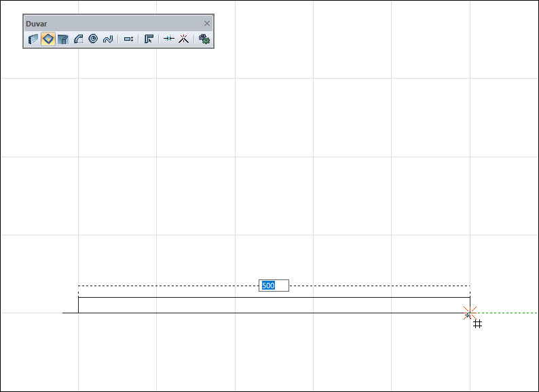Viewport: 539px width, 392px height.
Task: Open wall settings gears icon
Action: coord(204,39)
